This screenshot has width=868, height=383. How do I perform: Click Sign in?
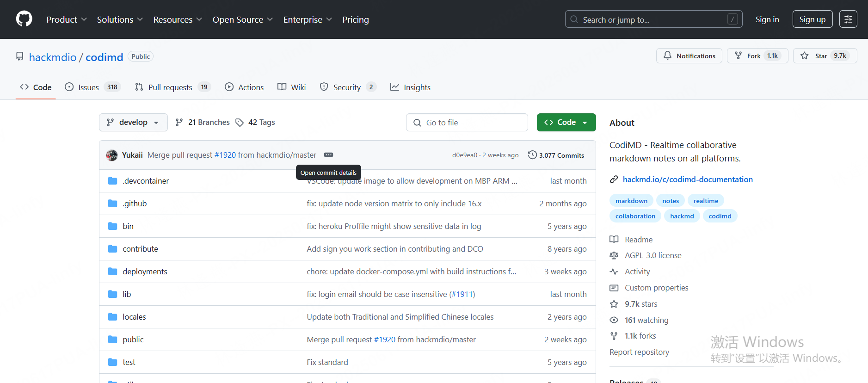click(x=767, y=19)
